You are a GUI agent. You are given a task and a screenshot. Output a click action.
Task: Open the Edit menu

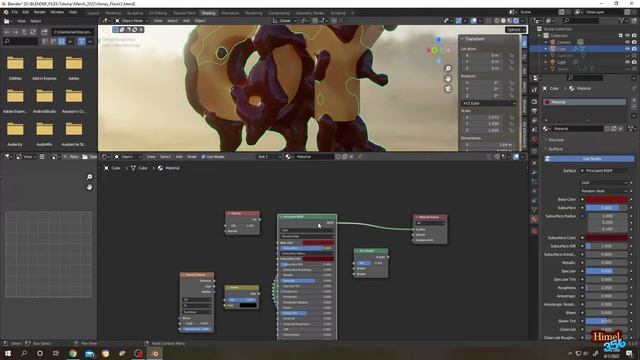point(26,12)
